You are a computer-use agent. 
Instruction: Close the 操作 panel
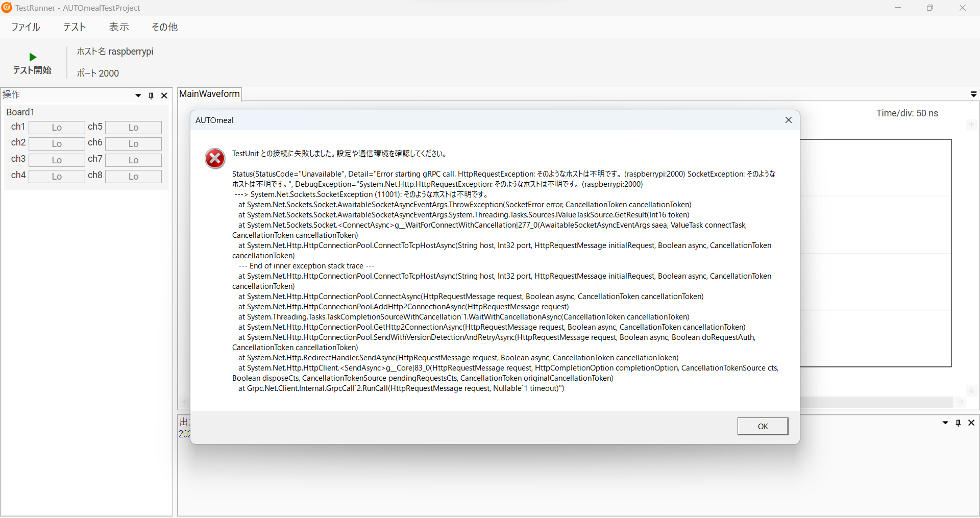tap(164, 95)
